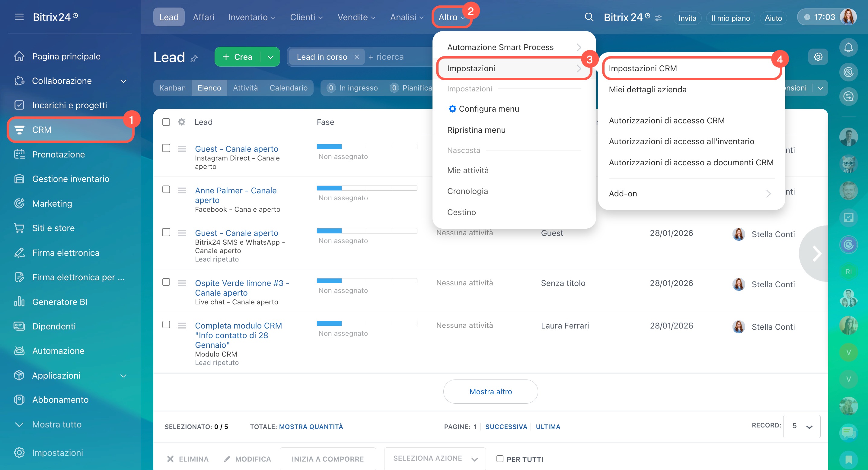Viewport: 868px width, 470px height.
Task: Click the column settings gear in table header
Action: pyautogui.click(x=182, y=122)
